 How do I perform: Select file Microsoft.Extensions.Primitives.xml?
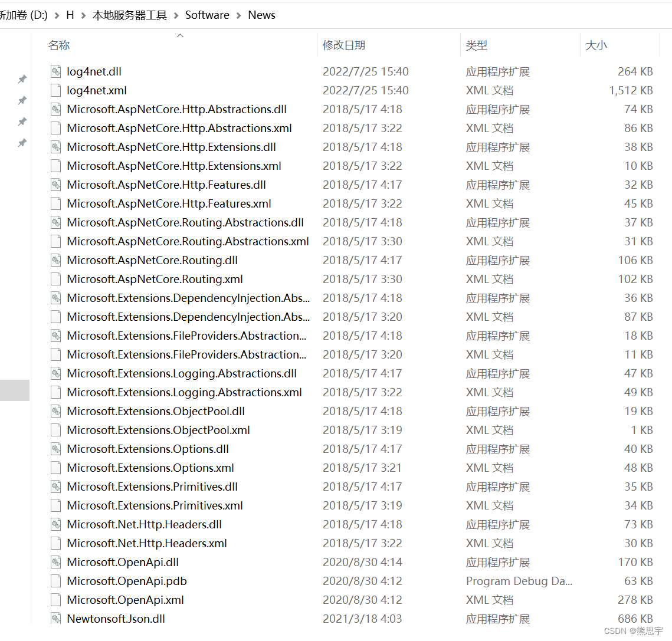[x=155, y=505]
